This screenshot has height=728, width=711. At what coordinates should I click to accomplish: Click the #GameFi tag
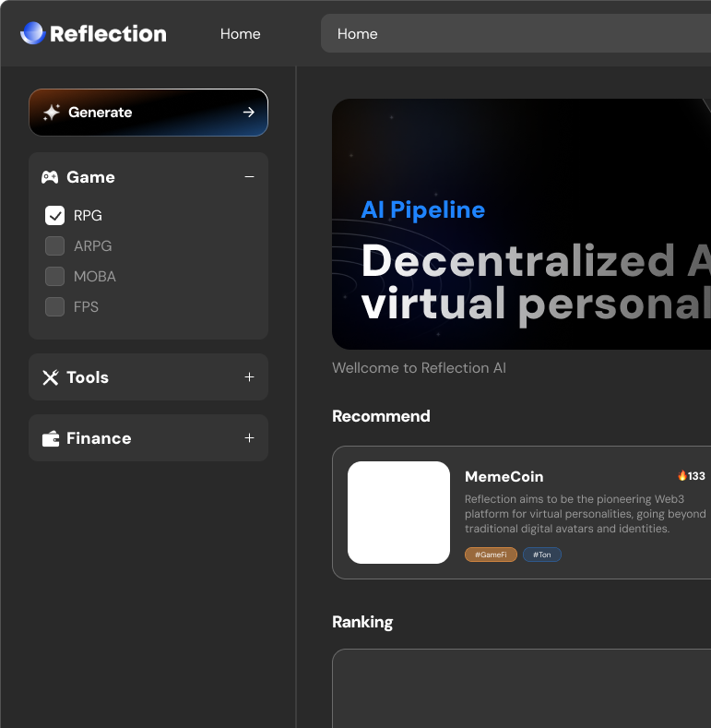pyautogui.click(x=491, y=555)
